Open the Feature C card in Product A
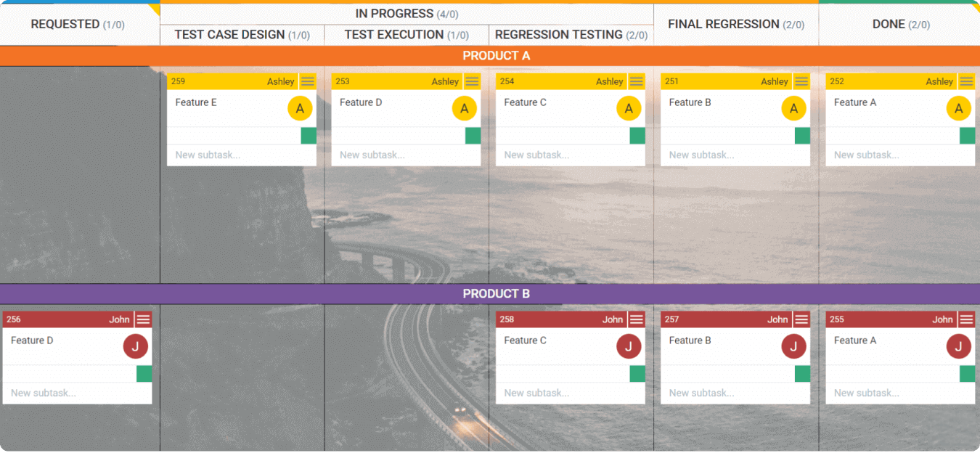Screen dimensions: 980x453 [526, 102]
